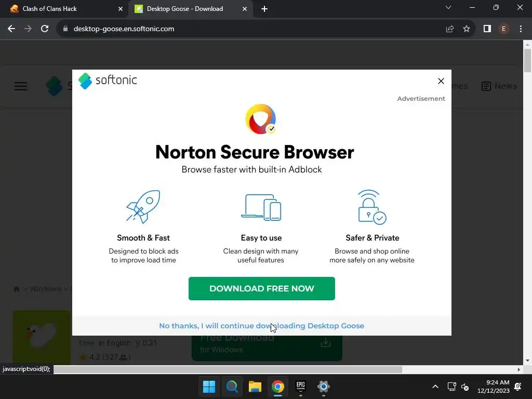
Task: View site security lock information
Action: coord(65,29)
